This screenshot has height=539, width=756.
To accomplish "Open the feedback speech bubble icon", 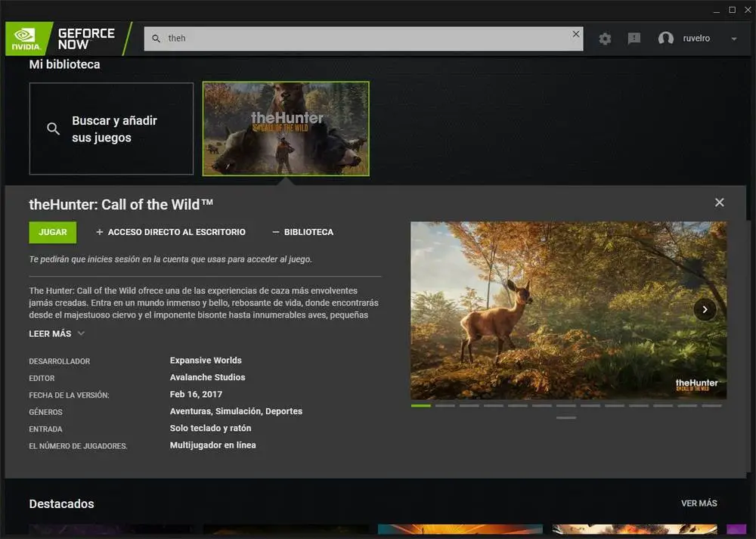I will coord(634,39).
